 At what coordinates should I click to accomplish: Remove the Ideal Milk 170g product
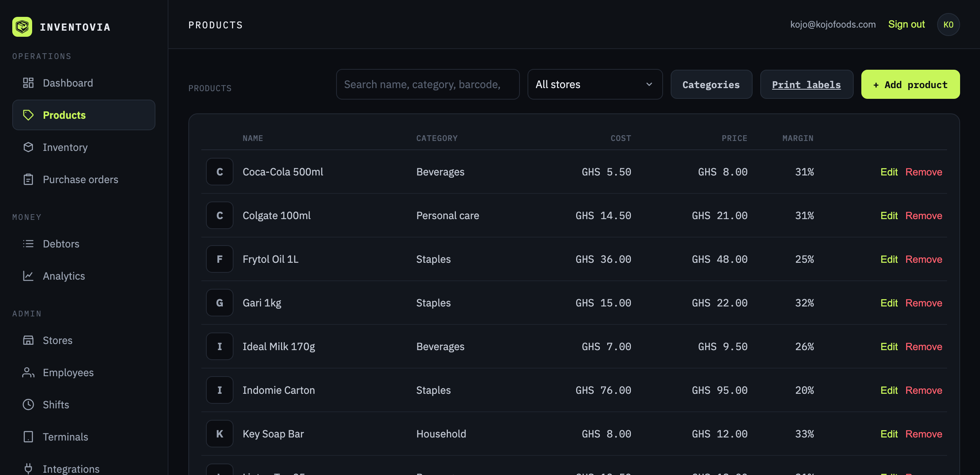924,347
